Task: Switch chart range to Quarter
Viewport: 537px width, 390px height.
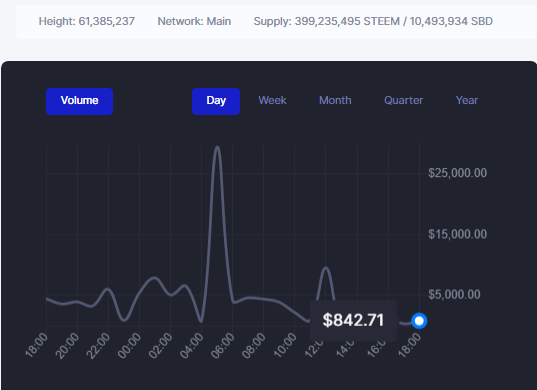Action: (403, 100)
